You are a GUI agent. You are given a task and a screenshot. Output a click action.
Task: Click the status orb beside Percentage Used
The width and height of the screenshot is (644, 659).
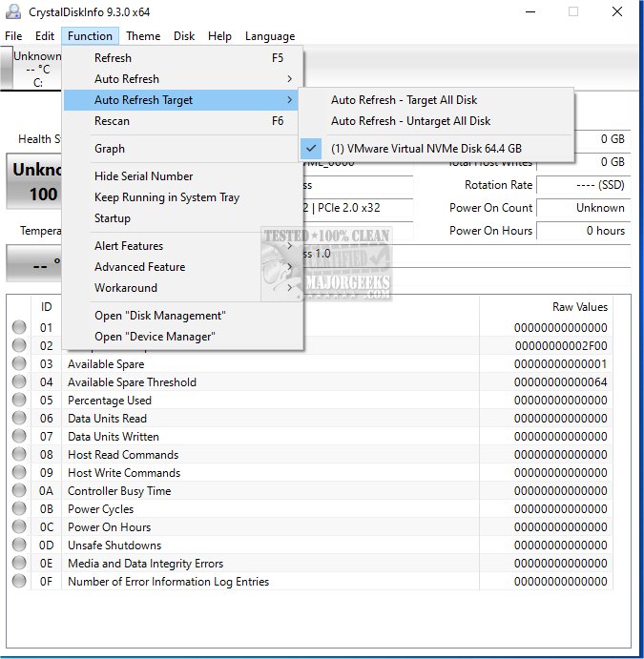coord(19,401)
